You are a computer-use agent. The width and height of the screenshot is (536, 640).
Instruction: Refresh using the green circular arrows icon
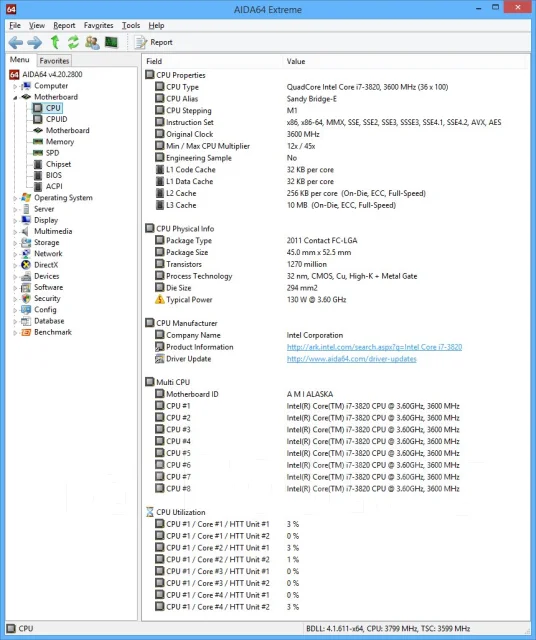point(73,42)
